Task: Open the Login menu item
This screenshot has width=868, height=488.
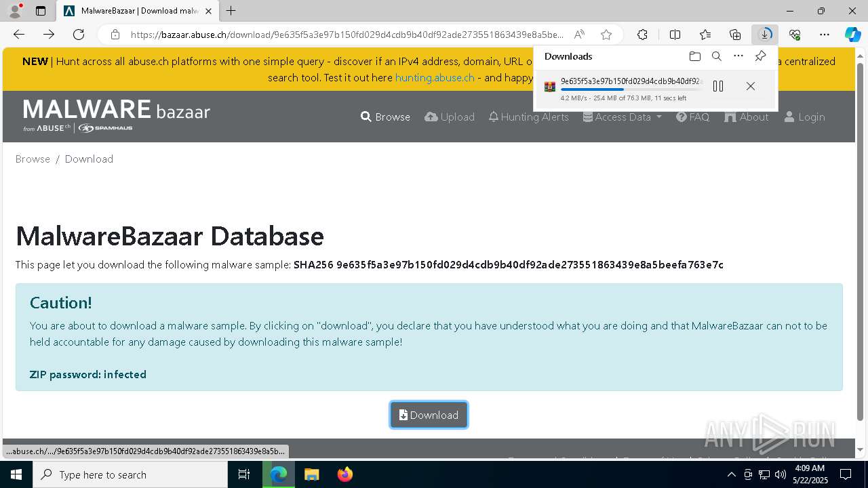Action: [805, 117]
